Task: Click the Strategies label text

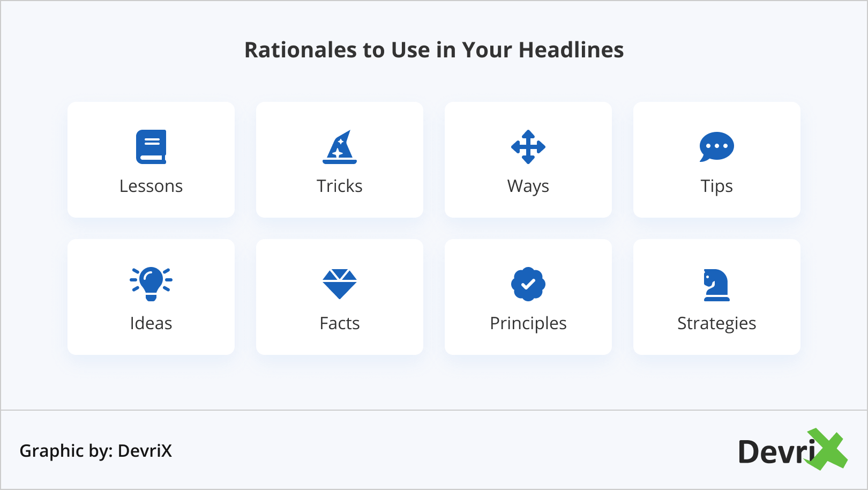Action: (716, 323)
